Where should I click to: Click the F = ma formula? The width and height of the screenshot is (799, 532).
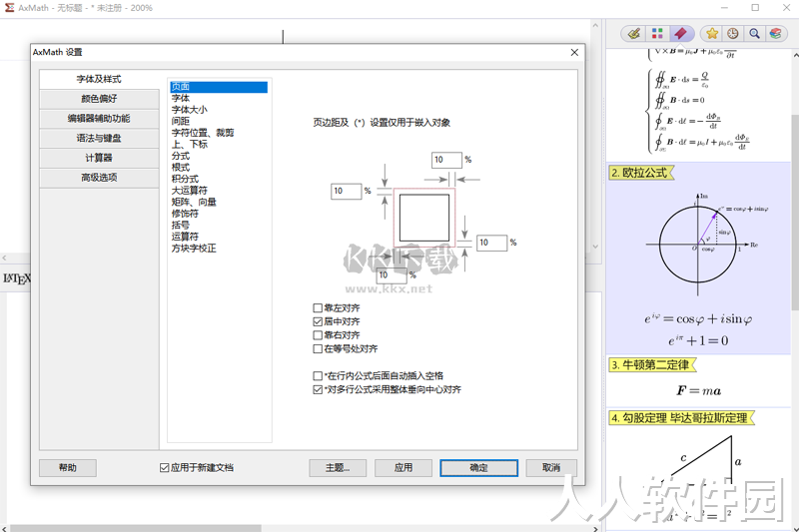[698, 391]
